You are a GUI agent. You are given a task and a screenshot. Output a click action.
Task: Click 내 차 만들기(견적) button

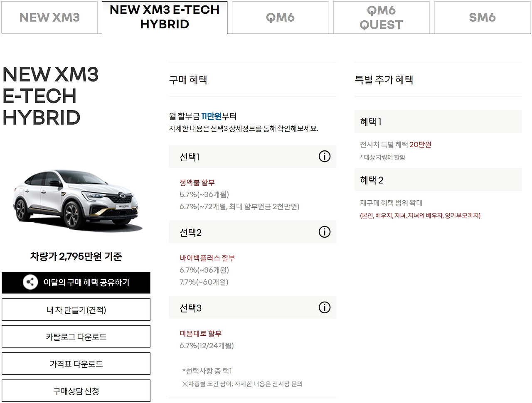point(76,310)
